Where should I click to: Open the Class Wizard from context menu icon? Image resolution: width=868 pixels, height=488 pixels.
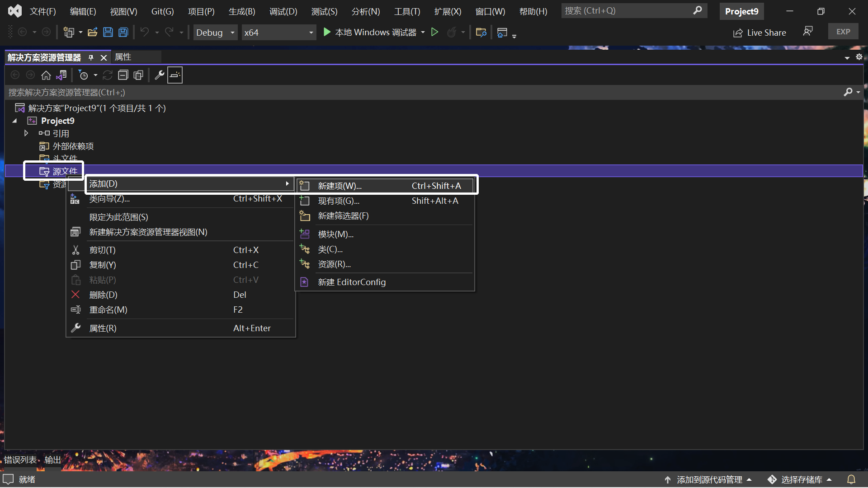pos(75,199)
